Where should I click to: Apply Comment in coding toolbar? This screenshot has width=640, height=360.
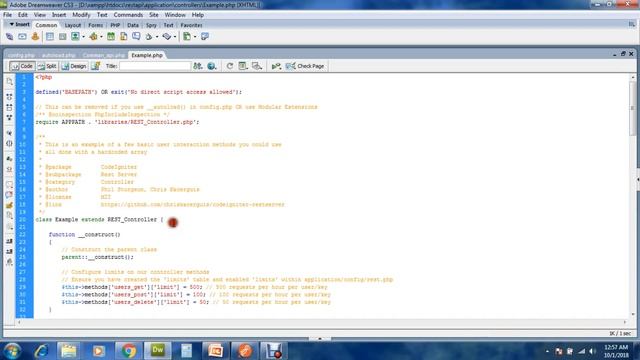[9, 184]
